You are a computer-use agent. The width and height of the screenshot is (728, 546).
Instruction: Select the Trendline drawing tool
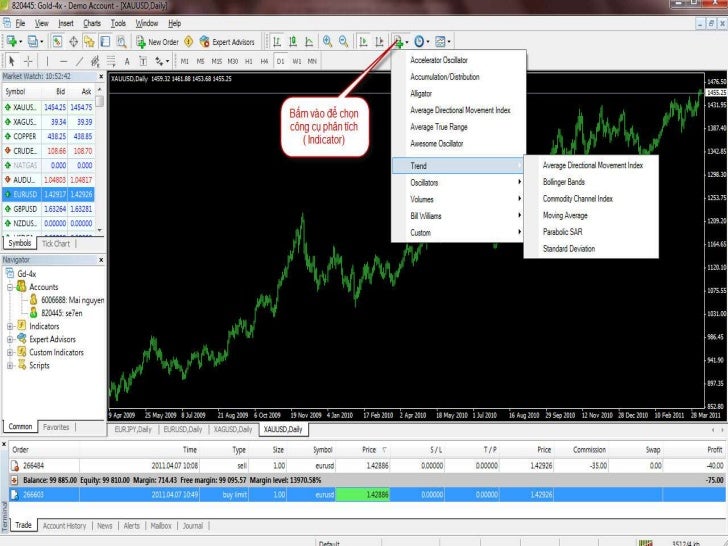(79, 61)
